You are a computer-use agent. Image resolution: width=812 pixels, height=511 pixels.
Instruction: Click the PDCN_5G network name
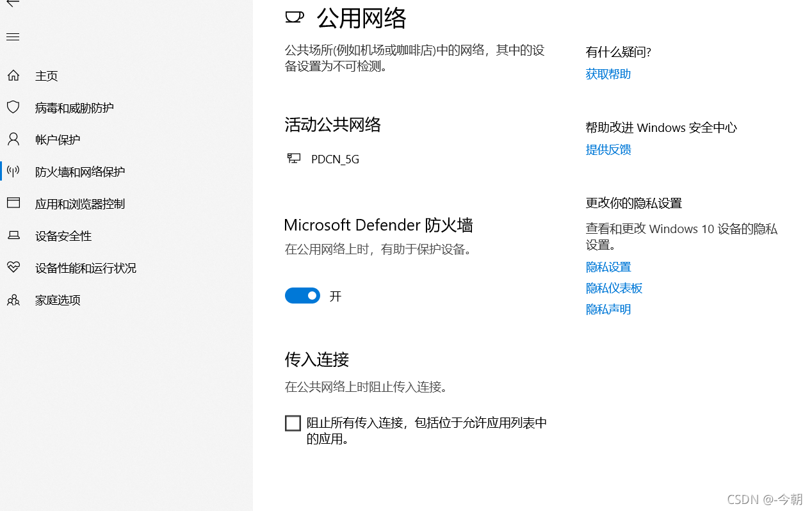tap(335, 159)
